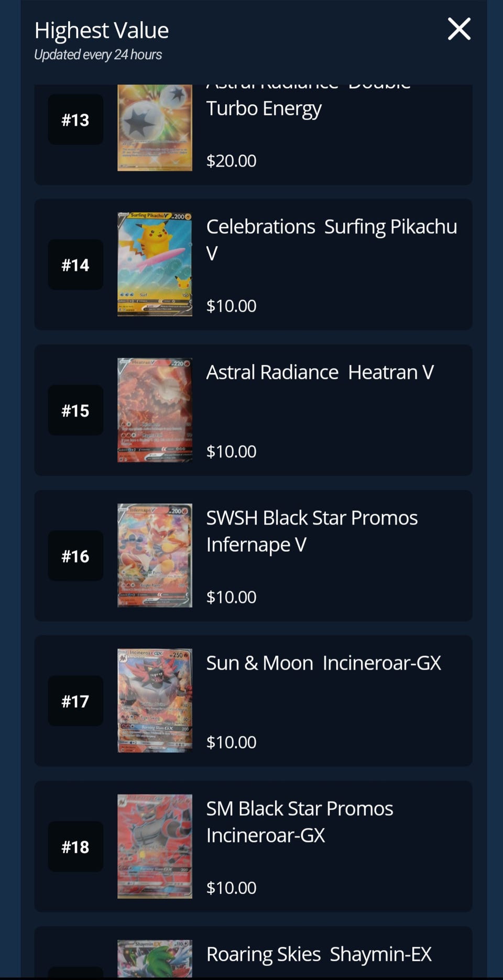This screenshot has height=980, width=503.
Task: Tap the Shaymin-EX card thumbnail
Action: tap(155, 959)
